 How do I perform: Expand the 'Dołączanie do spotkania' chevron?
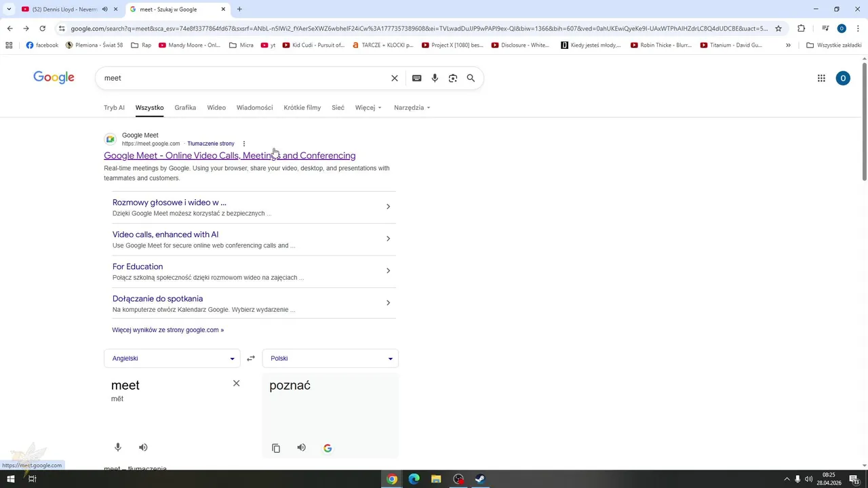[388, 303]
